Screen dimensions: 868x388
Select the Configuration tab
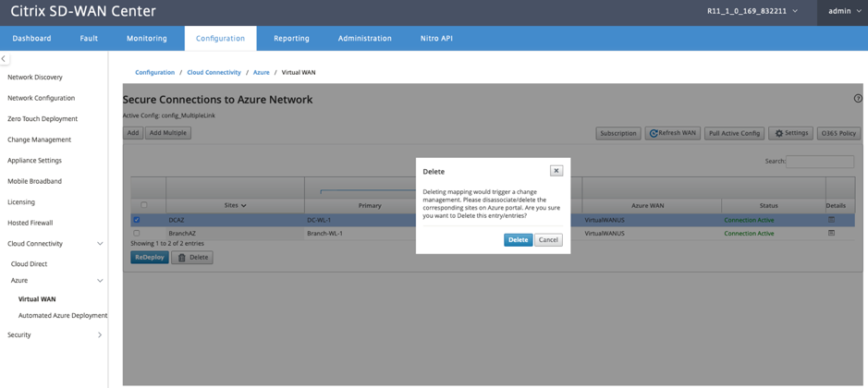pos(220,38)
